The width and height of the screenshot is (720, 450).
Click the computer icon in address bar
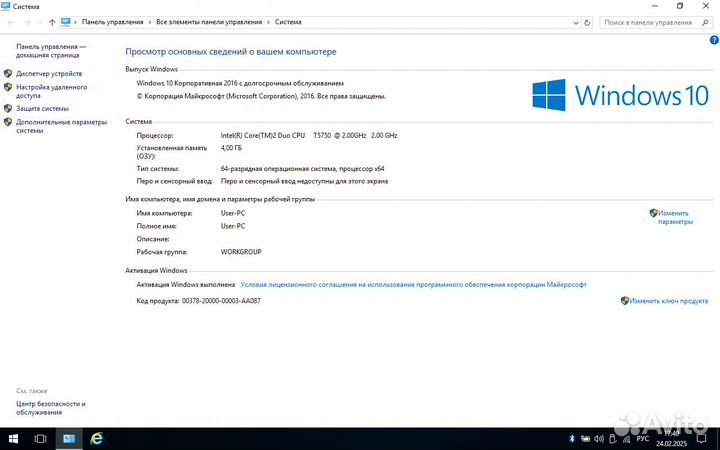click(x=66, y=22)
